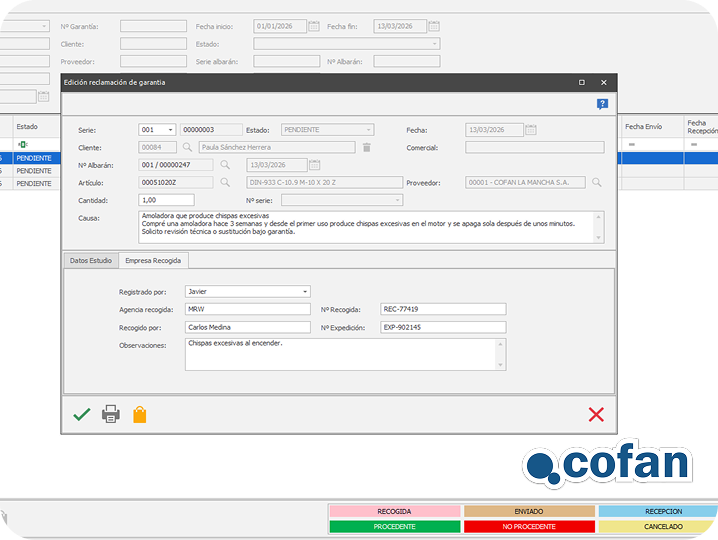Click Nº Albarán filter field in background window
This screenshot has height=540, width=718.
point(407,61)
